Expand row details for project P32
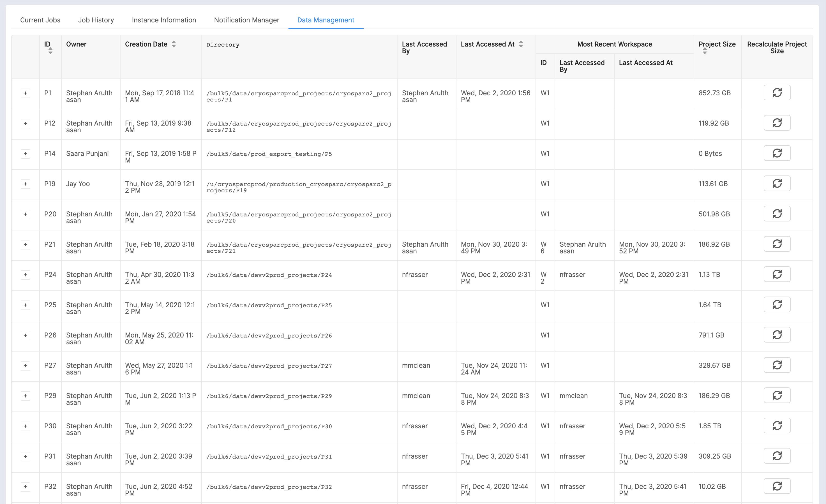Image resolution: width=826 pixels, height=504 pixels. tap(26, 487)
